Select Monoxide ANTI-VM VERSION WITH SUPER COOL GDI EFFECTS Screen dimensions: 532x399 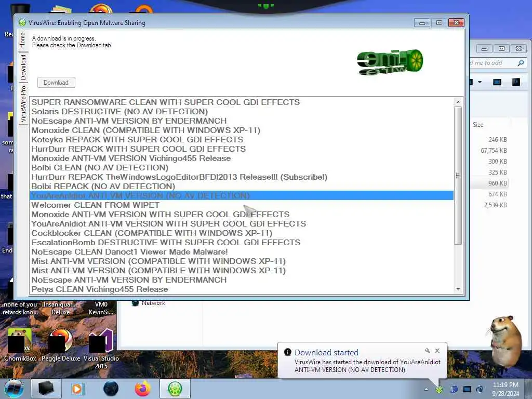pos(242,215)
